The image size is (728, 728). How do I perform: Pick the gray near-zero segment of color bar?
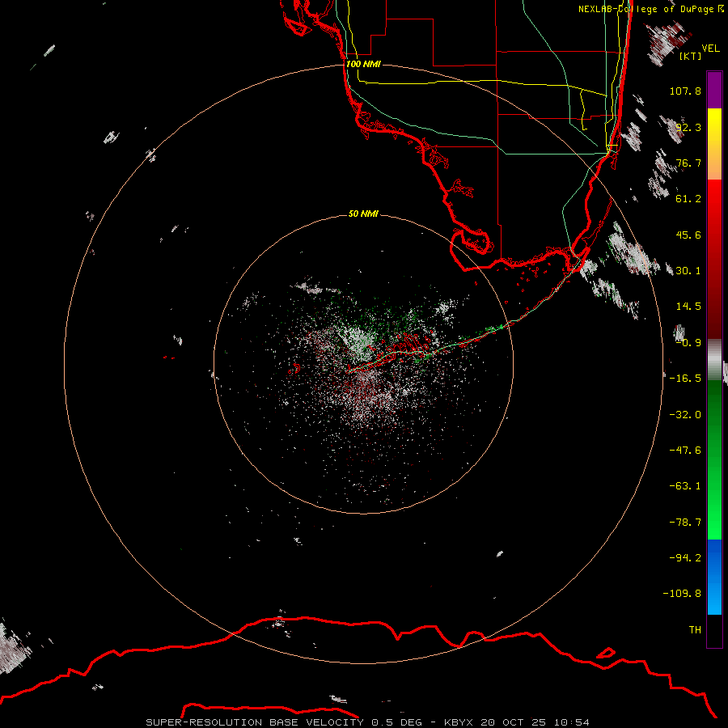714,360
